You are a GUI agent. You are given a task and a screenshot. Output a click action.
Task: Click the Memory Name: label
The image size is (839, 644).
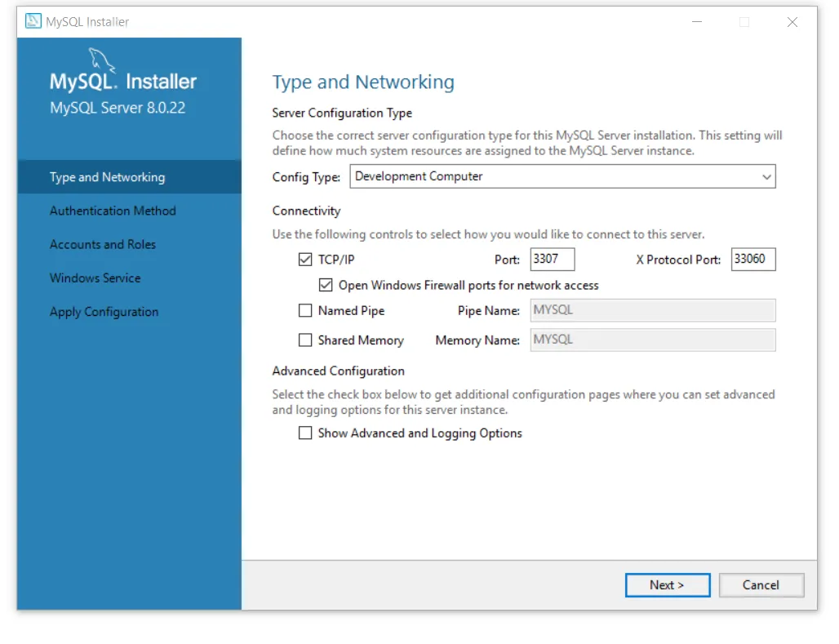click(477, 340)
